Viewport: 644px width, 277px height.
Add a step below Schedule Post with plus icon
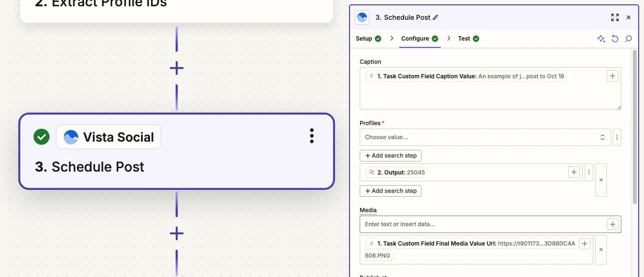pos(177,233)
